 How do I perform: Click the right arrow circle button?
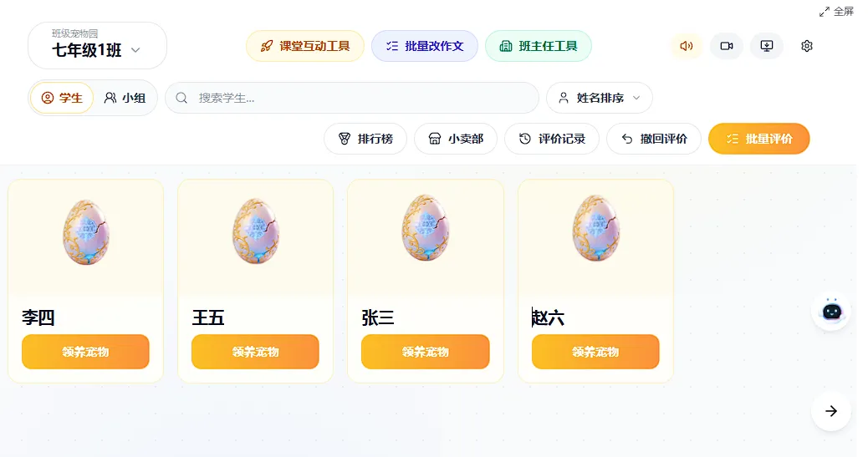[x=831, y=411]
